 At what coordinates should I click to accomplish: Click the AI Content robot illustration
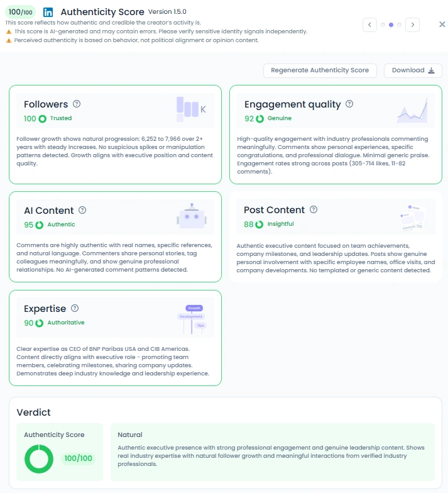(192, 216)
